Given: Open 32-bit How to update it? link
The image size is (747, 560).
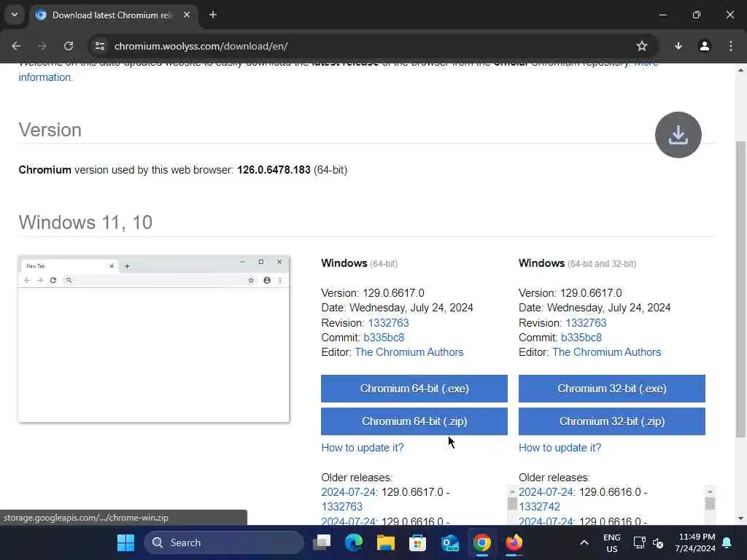Looking at the screenshot, I should [x=560, y=448].
